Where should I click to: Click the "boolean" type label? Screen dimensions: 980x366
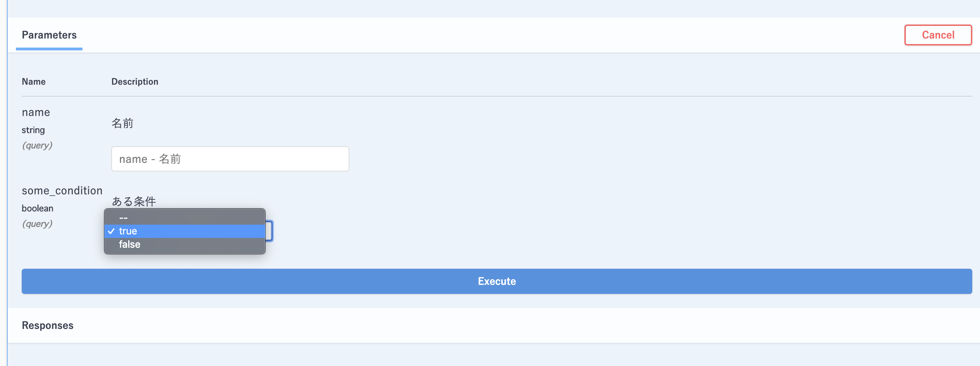tap(37, 208)
